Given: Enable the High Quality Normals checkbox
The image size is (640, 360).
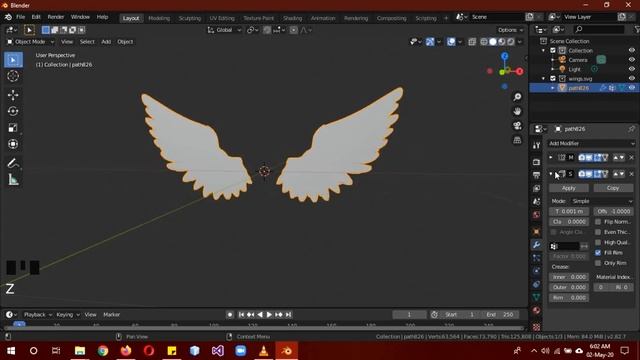Looking at the screenshot, I should pyautogui.click(x=598, y=242).
